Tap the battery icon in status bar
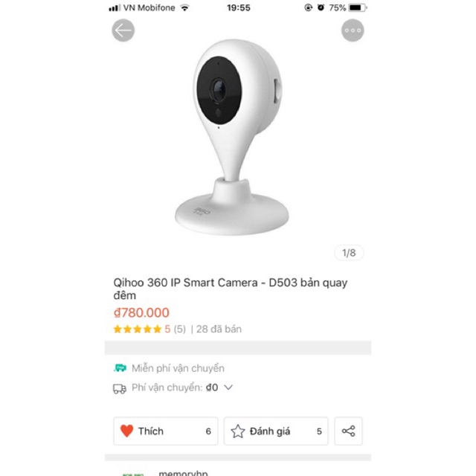This screenshot has height=476, width=476. click(358, 7)
